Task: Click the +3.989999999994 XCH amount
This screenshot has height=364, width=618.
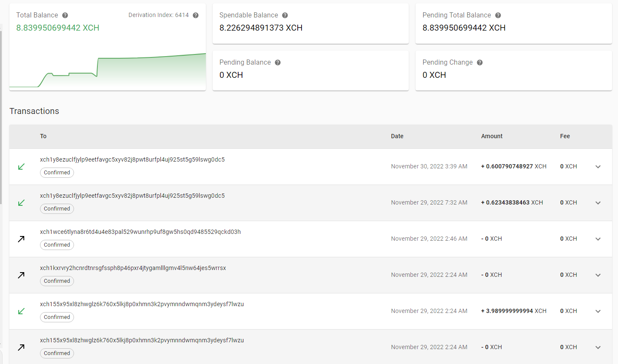Action: tap(514, 311)
